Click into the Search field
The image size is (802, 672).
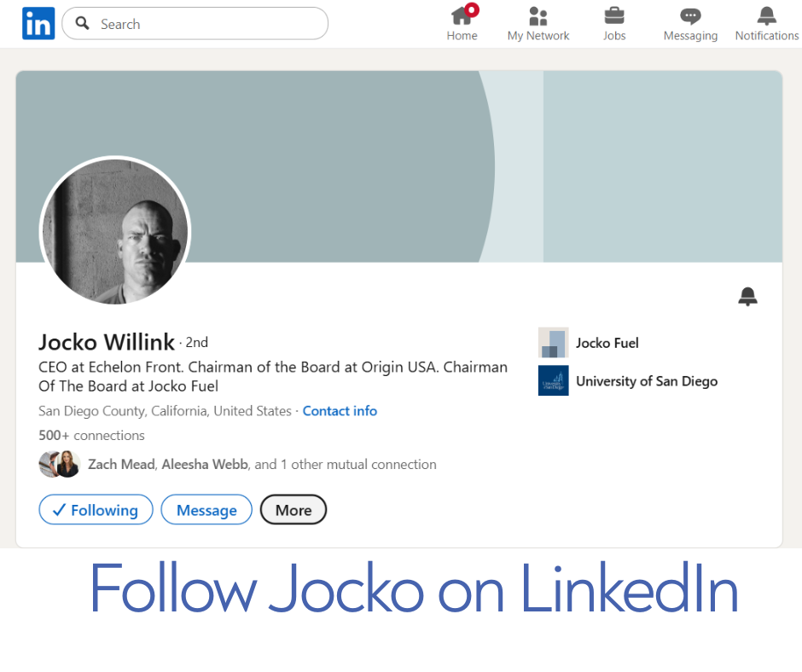pos(205,24)
